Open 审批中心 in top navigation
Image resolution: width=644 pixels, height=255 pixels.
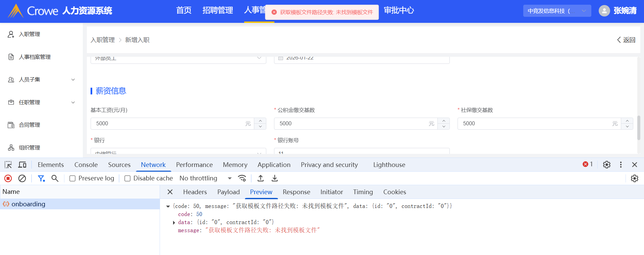point(399,10)
